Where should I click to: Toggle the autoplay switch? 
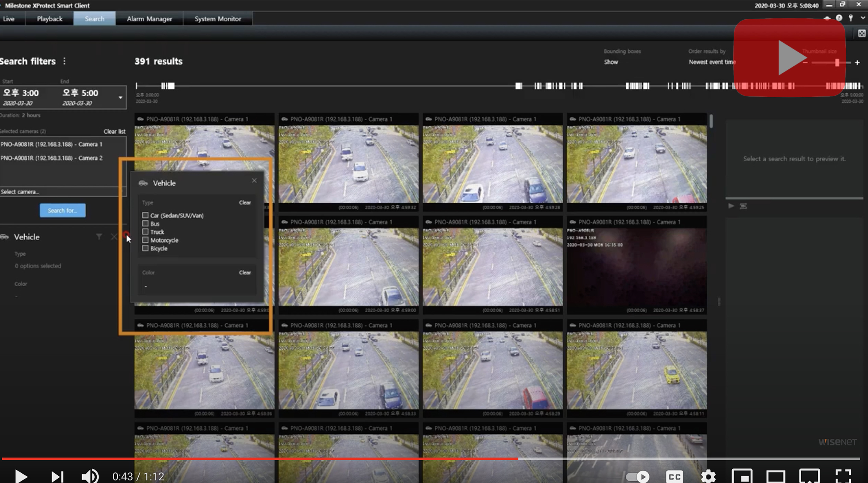[x=637, y=476]
